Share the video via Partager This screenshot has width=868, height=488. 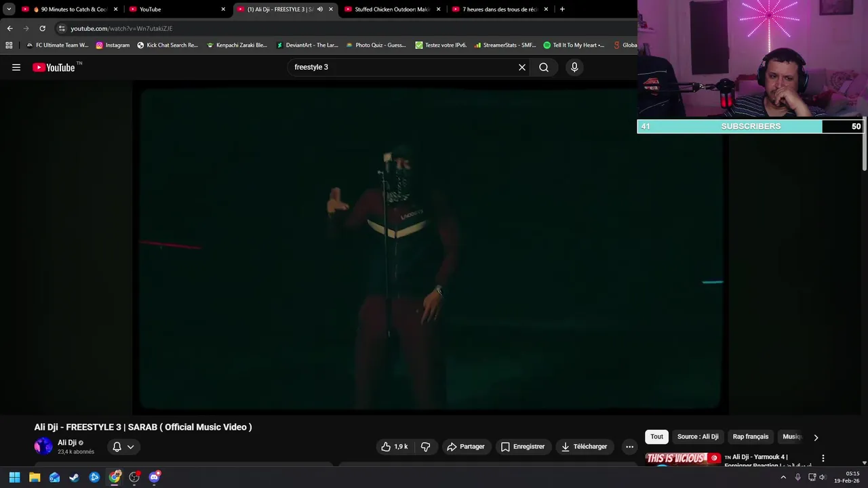[466, 447]
